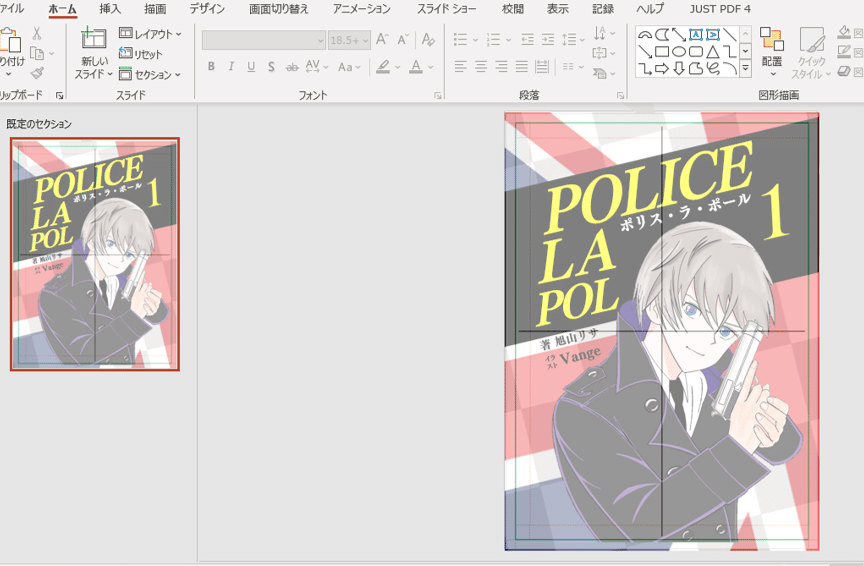The height and width of the screenshot is (566, 864).
Task: Click the Shape Outline pen icon
Action: click(x=844, y=52)
